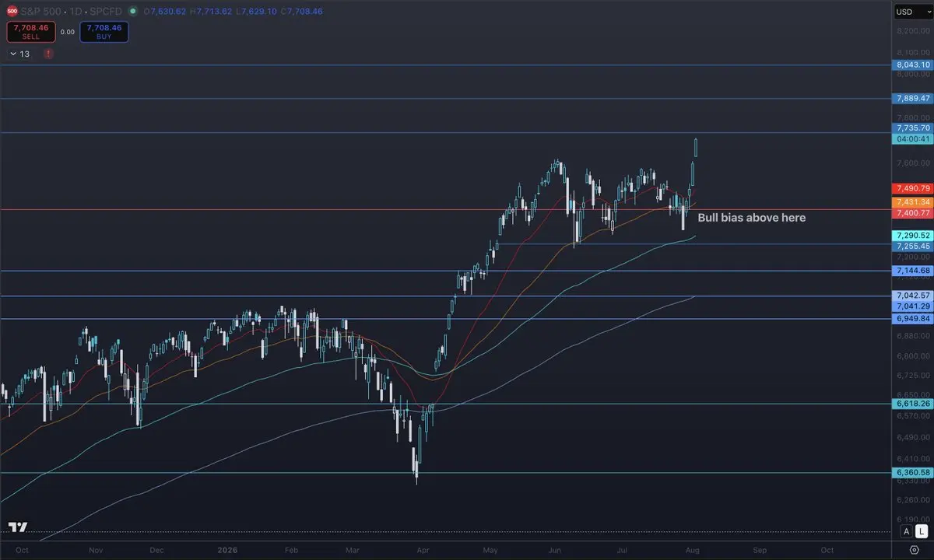Click the SELL 7,708.46 button
This screenshot has width=934, height=560.
[31, 32]
